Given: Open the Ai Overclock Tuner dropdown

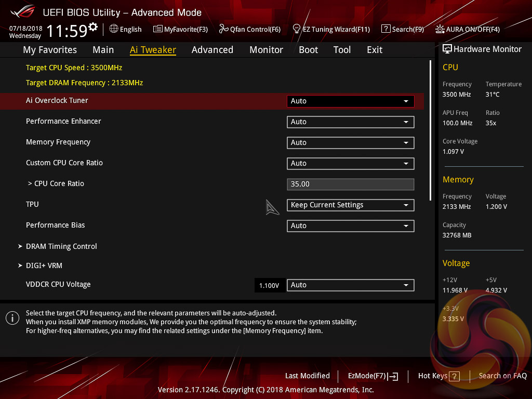Looking at the screenshot, I should click(x=351, y=101).
